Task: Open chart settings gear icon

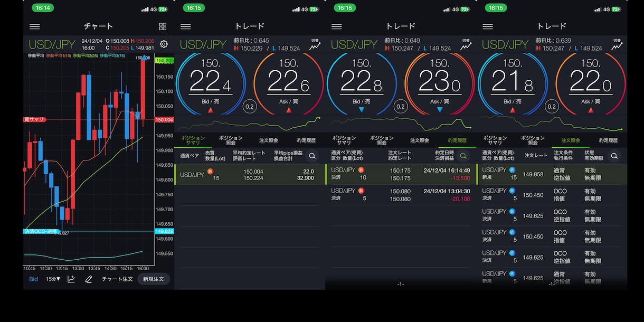Action: pos(164,44)
